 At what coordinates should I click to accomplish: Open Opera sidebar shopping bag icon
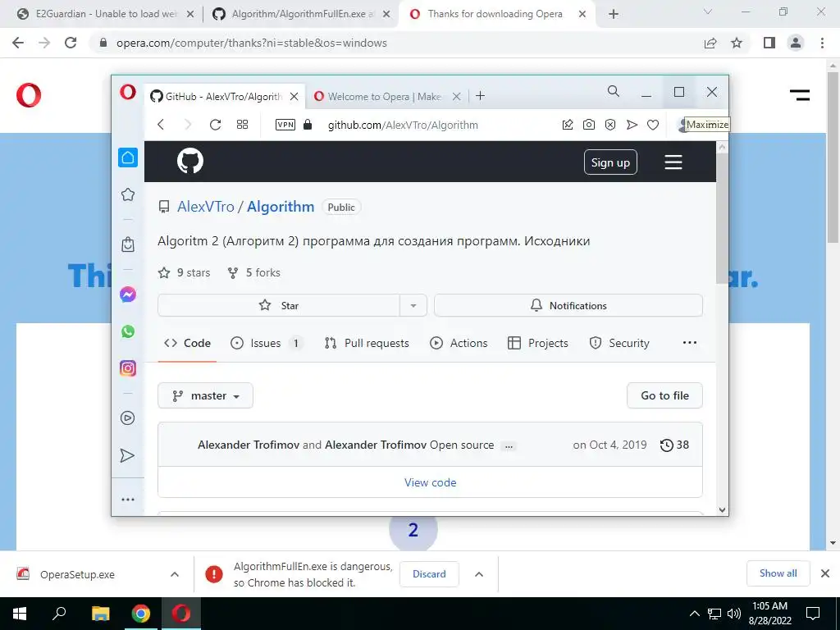pyautogui.click(x=127, y=244)
